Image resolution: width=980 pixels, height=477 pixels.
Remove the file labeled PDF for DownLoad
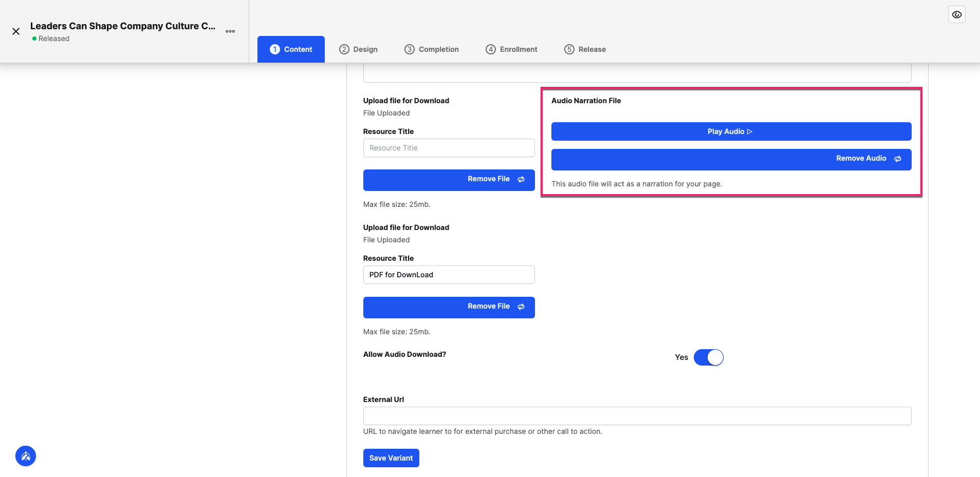(x=449, y=307)
